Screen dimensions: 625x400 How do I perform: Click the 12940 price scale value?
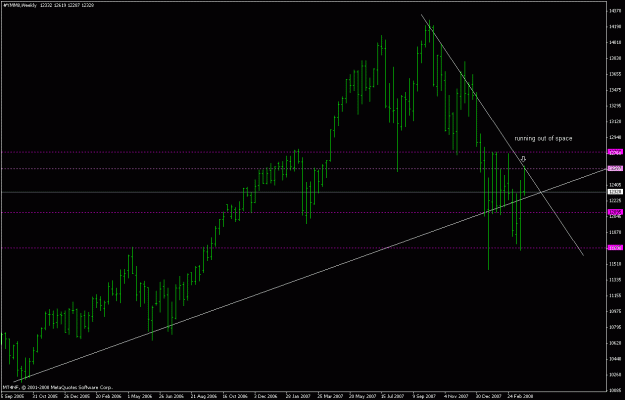[x=614, y=137]
